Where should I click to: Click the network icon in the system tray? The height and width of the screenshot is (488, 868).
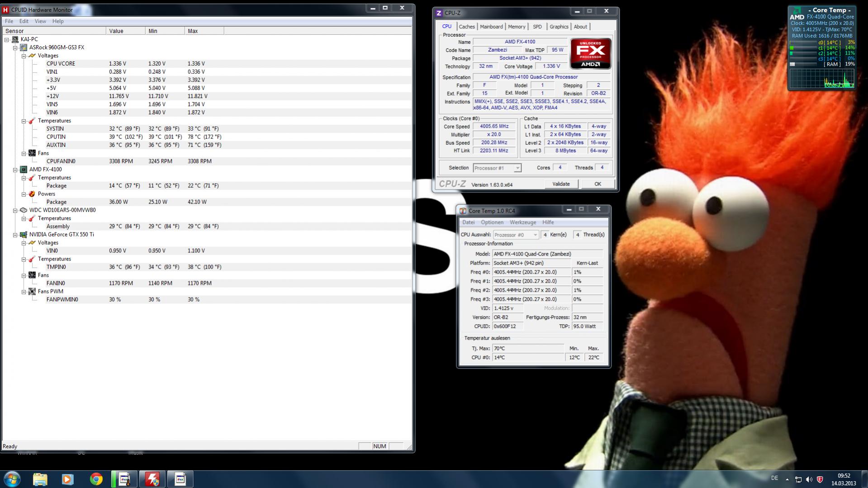(x=798, y=479)
